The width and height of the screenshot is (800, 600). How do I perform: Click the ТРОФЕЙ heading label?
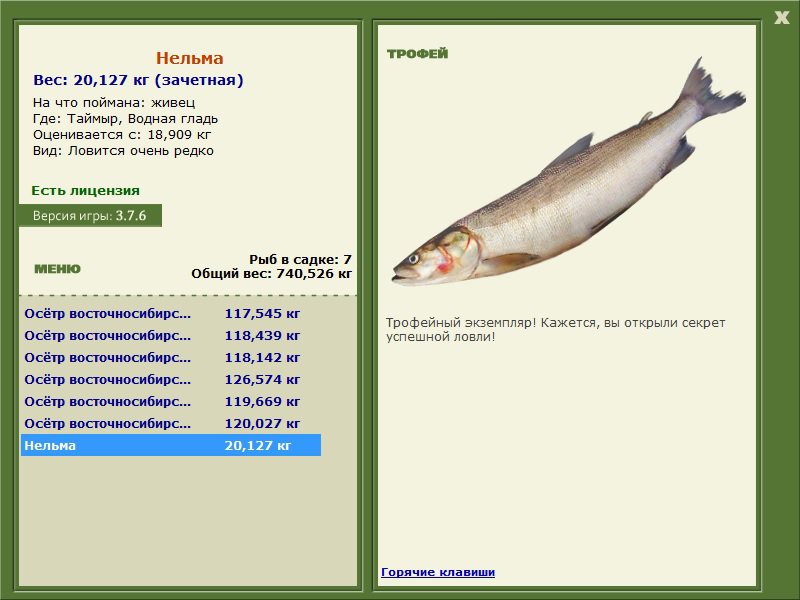[x=417, y=54]
